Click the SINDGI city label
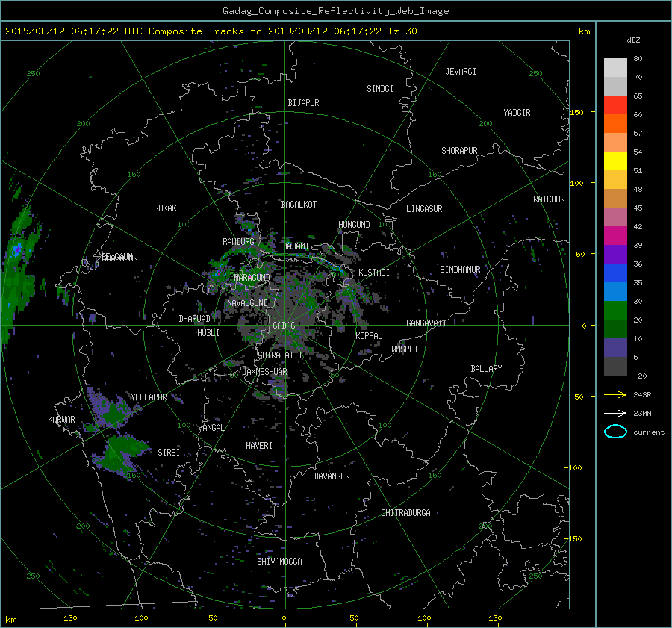This screenshot has width=672, height=628. click(380, 89)
